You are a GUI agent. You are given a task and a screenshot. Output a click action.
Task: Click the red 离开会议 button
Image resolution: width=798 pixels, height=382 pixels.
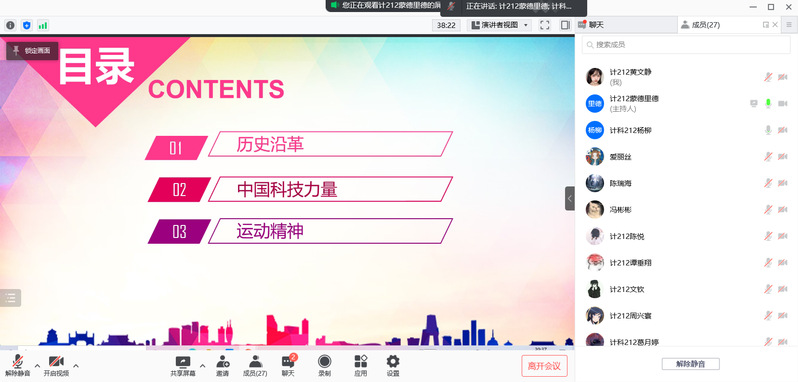[545, 366]
